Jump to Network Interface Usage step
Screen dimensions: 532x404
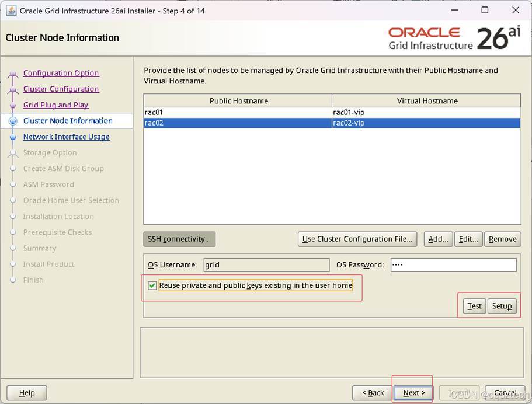coord(67,137)
